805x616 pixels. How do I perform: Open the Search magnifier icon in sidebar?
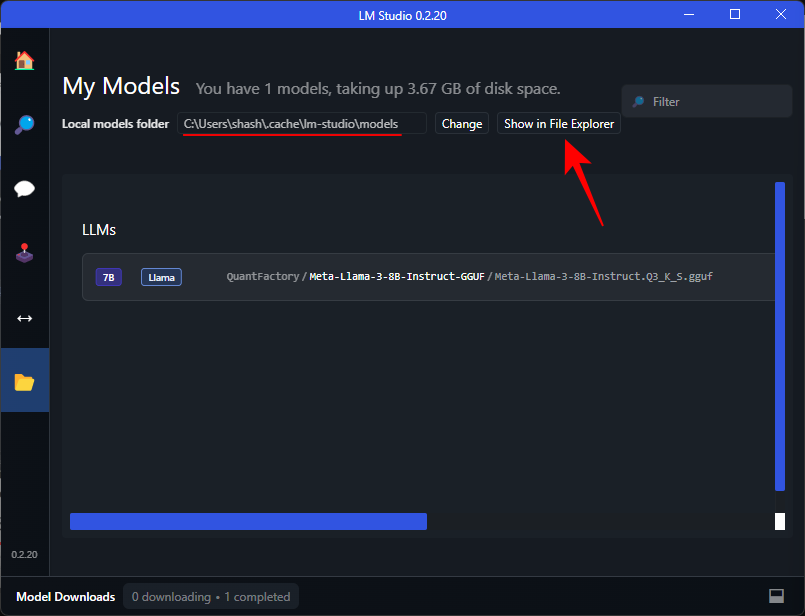pos(24,125)
